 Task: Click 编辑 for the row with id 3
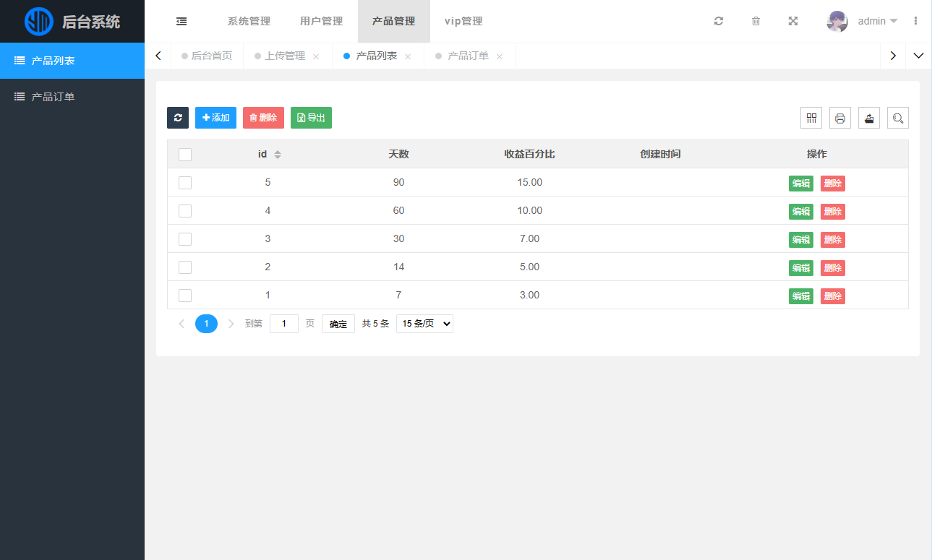[800, 240]
